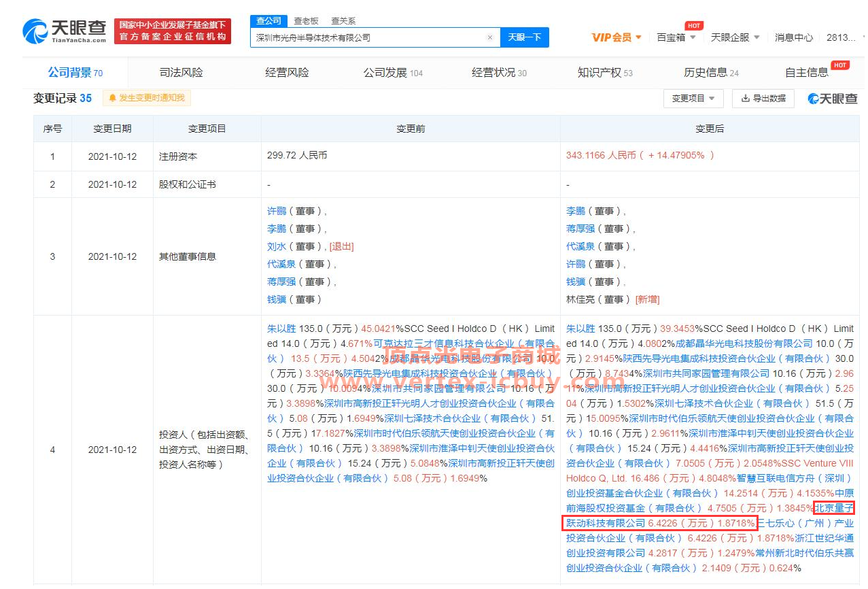Click the bell icon on 发生变更时通知我
This screenshot has width=868, height=589.
(113, 98)
